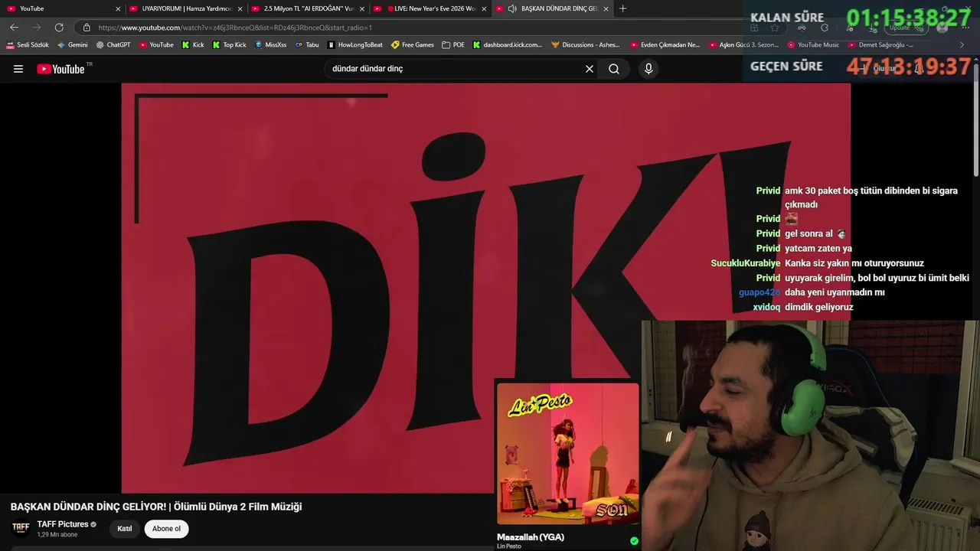
Task: Open the Discussions - Ashes bookmark
Action: pos(586,45)
